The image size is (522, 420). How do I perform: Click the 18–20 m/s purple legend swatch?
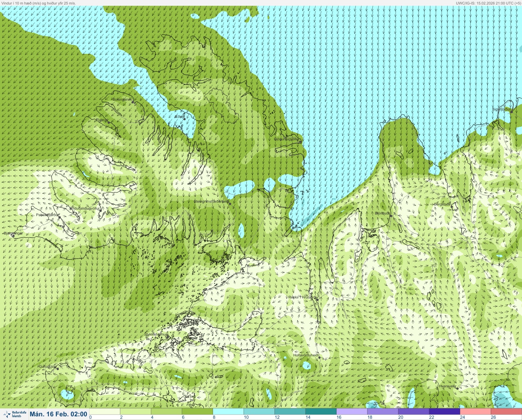point(383,411)
